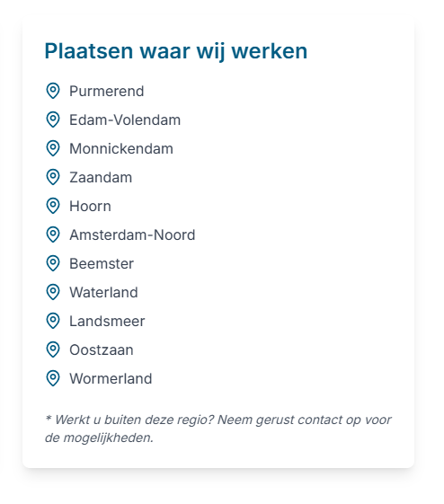The image size is (444, 504).
Task: Click the location pin beside Landsmeer
Action: 53,321
